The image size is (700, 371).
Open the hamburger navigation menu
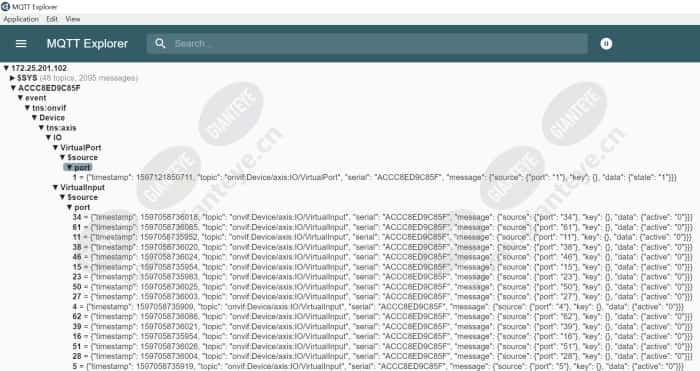click(x=21, y=44)
